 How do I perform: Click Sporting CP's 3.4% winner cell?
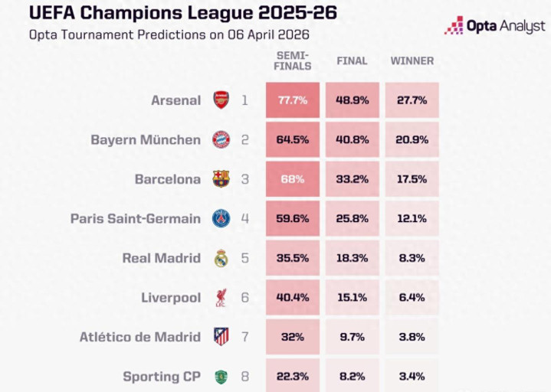412,376
